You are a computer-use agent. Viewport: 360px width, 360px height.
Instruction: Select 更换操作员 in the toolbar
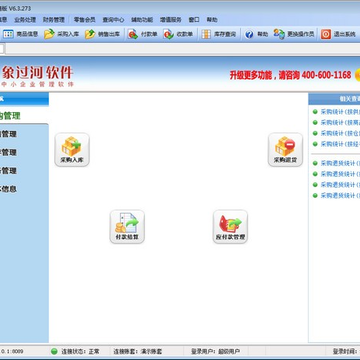pos(294,34)
